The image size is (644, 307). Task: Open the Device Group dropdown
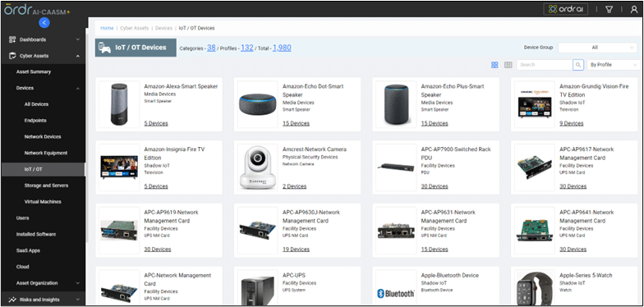coord(597,48)
